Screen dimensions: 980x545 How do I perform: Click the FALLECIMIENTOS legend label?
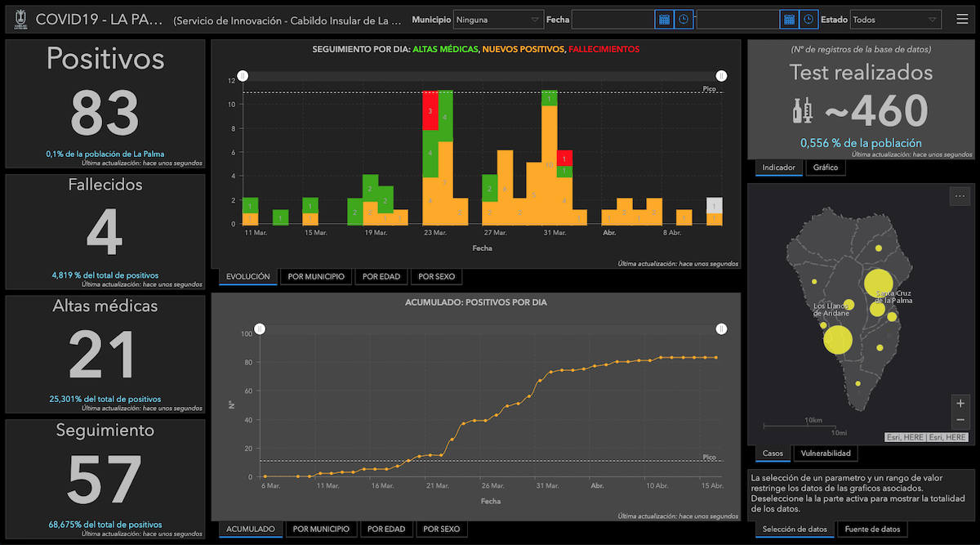pos(604,50)
